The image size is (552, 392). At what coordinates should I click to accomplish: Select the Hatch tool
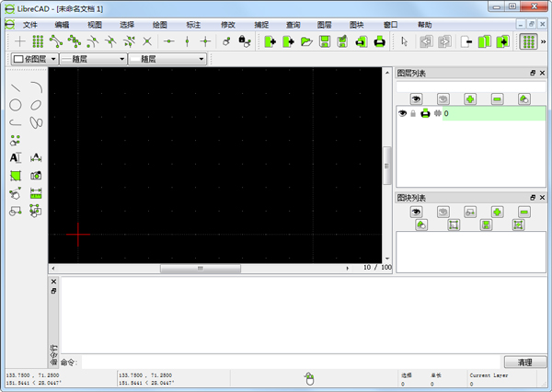pos(15,176)
